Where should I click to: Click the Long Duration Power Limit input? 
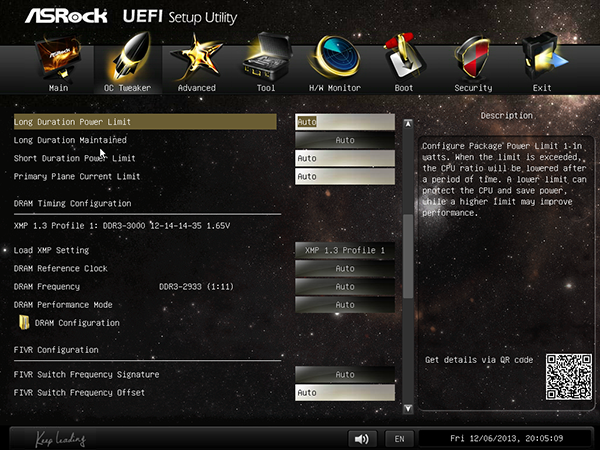click(345, 122)
